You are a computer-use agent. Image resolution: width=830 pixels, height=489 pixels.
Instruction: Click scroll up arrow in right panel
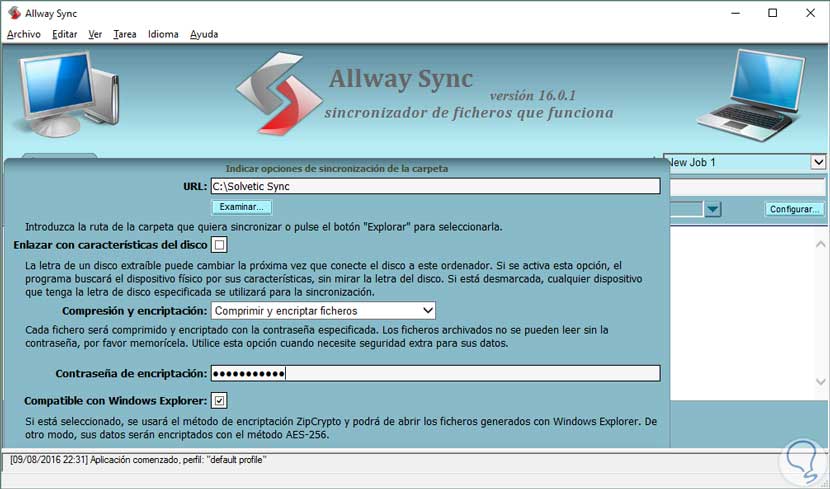pyautogui.click(x=820, y=244)
